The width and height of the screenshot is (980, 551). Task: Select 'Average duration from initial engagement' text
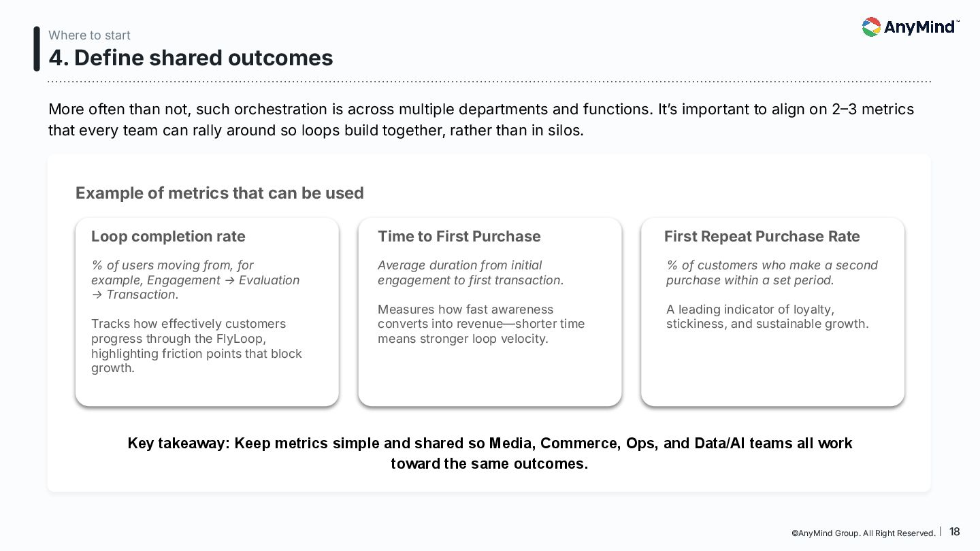(x=470, y=273)
